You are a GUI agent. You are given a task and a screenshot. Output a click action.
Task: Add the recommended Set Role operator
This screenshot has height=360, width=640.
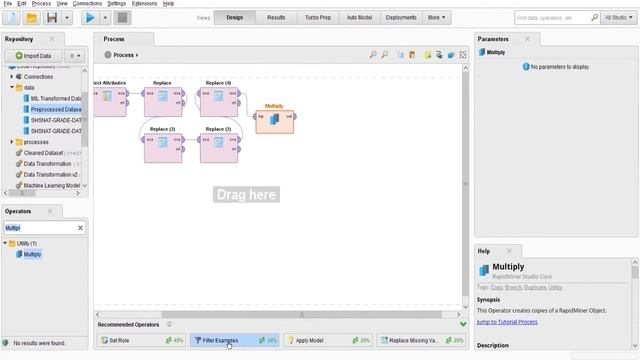click(x=141, y=340)
